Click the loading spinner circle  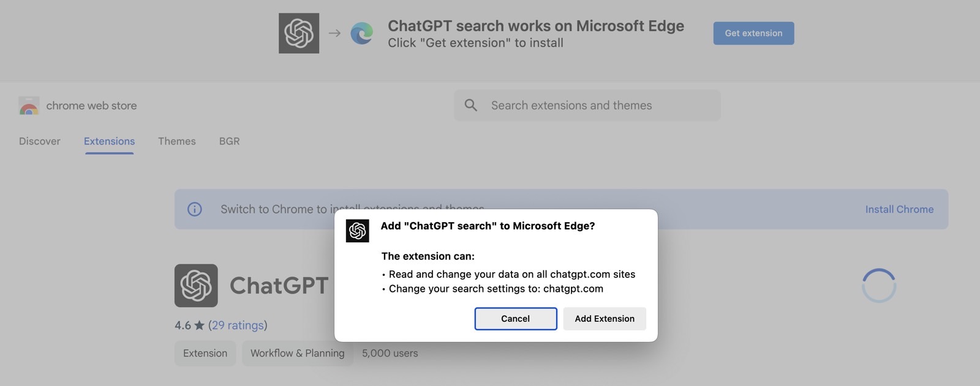(x=879, y=286)
